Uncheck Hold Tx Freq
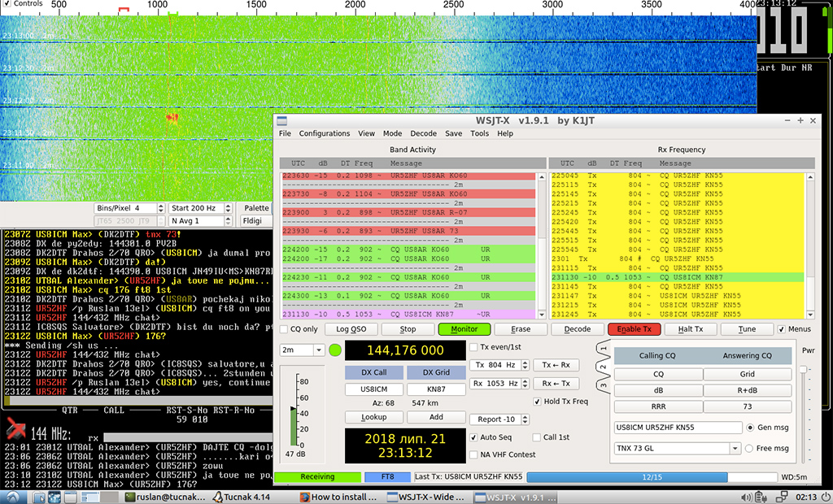This screenshot has height=504, width=833. coord(537,402)
